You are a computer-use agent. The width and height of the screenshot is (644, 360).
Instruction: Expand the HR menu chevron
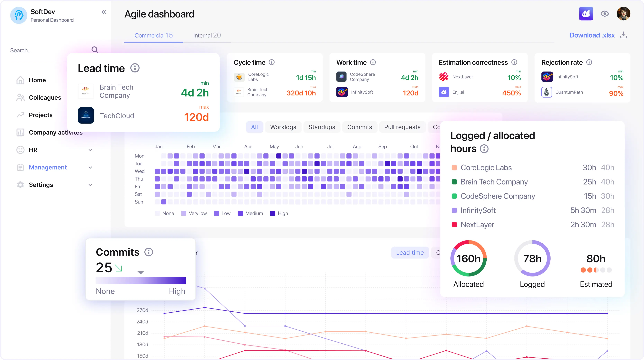[x=90, y=150]
